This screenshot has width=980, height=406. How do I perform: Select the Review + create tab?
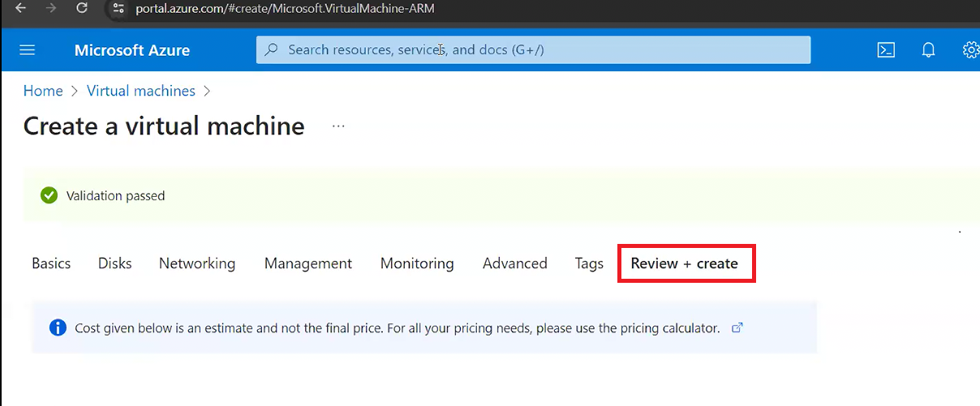click(x=685, y=263)
